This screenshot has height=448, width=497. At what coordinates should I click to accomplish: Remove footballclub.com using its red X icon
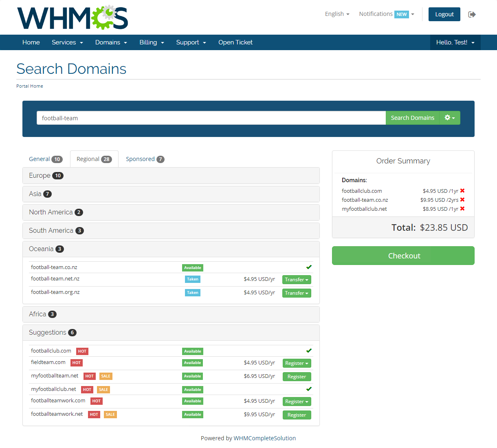pos(462,191)
